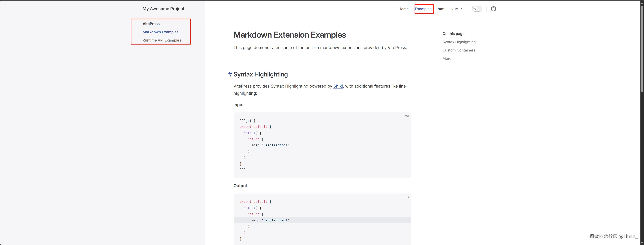Click the js language label on the output block
The image size is (644, 245).
[x=407, y=197]
